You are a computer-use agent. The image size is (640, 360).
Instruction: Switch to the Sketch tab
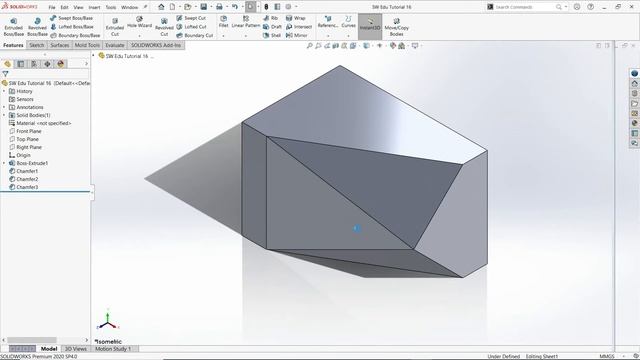click(x=36, y=45)
